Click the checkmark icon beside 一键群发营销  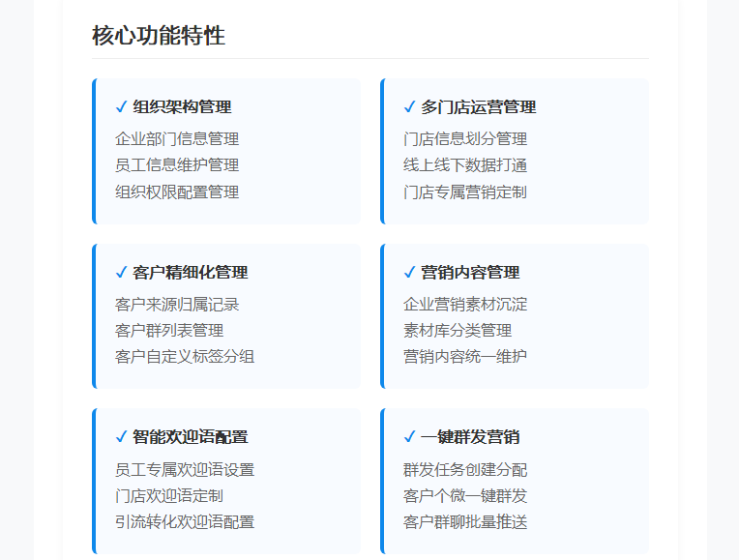409,437
